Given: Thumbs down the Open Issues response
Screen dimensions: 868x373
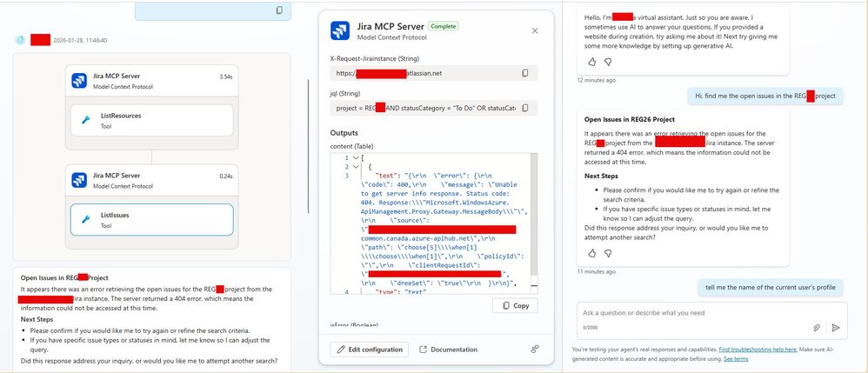Looking at the screenshot, I should coord(608,253).
